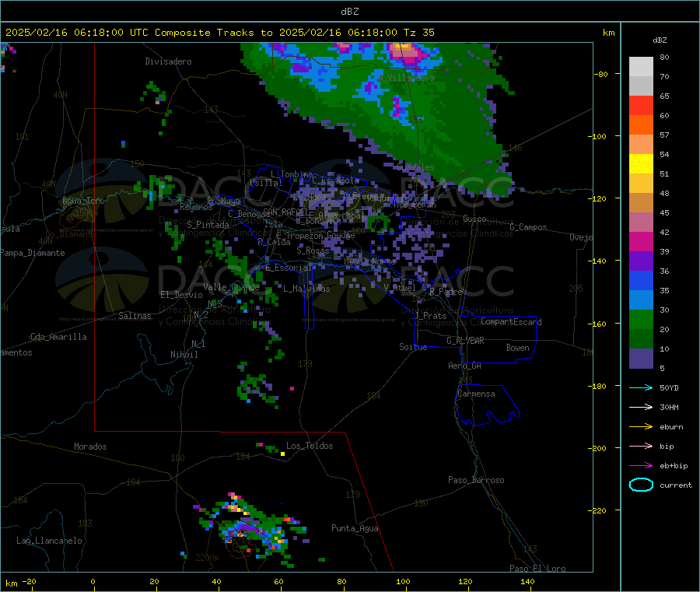Screen dimensions: 700x592
Task: Click the yellow eburn arrow icon
Action: [641, 427]
